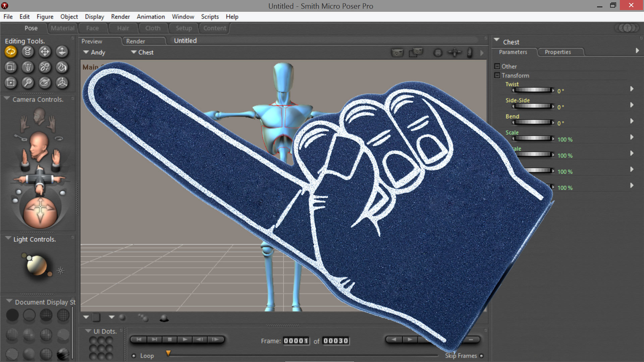Select the outline display style sphere
644x362 pixels.
[x=29, y=315]
